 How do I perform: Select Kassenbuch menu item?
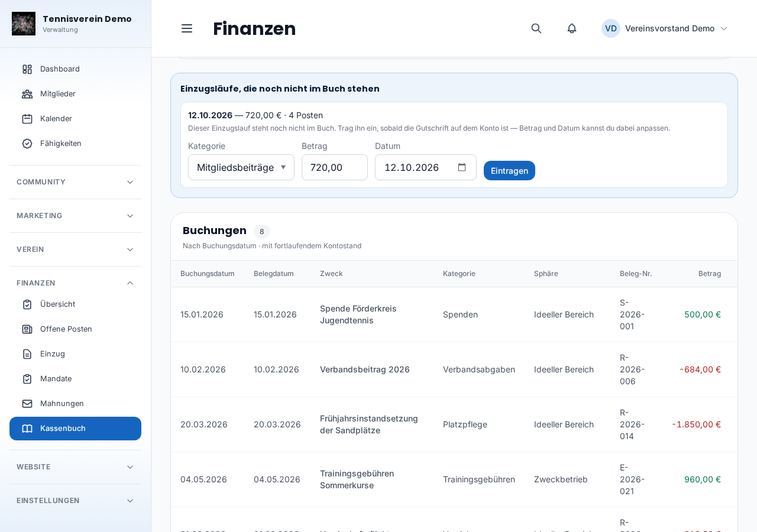[75, 429]
